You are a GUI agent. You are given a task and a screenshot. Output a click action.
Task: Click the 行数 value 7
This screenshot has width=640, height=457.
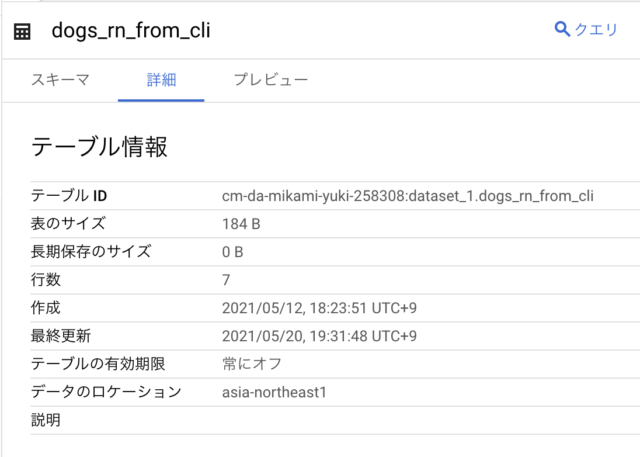pyautogui.click(x=226, y=280)
